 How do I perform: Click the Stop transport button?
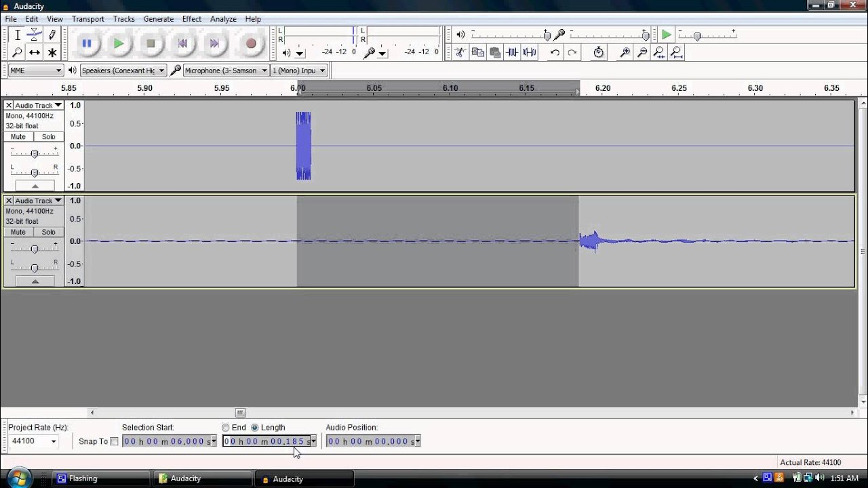click(151, 43)
